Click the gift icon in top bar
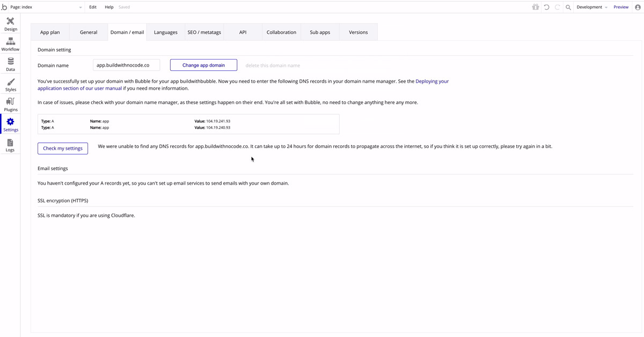Viewport: 644px width, 337px height. (535, 7)
